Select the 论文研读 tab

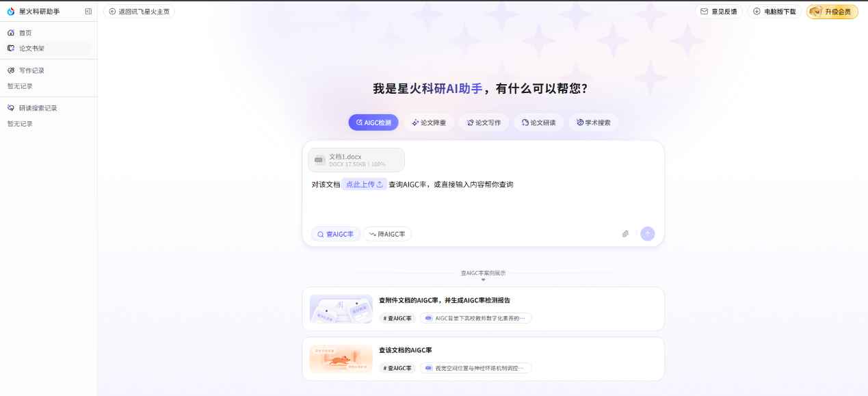coord(538,122)
